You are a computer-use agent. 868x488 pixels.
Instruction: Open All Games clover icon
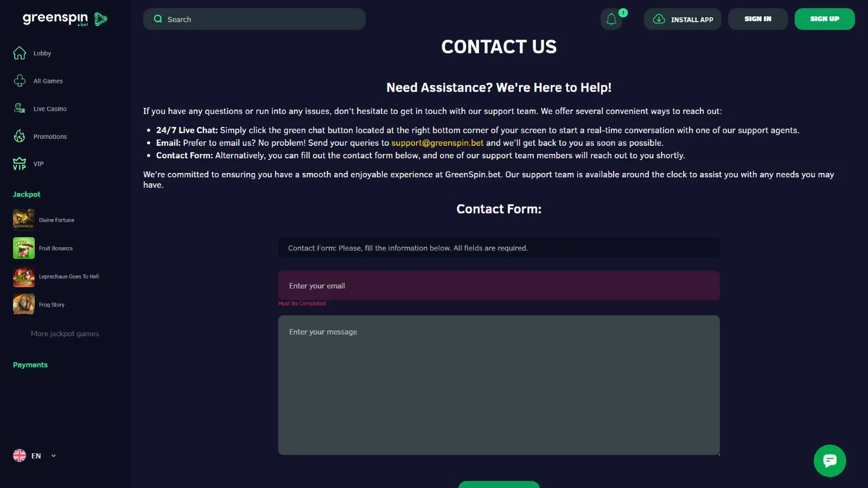pos(20,81)
